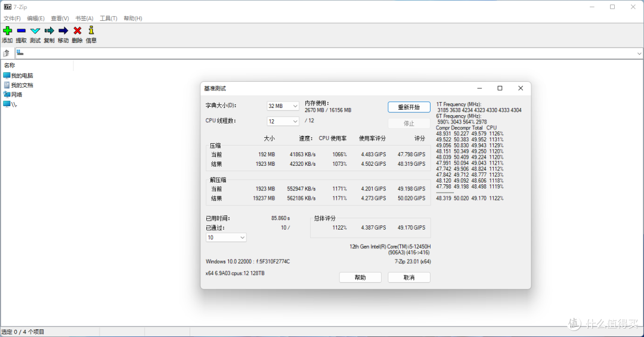644x337 pixels.
Task: Click the '7-Zip 23.01 (x64)' version text
Action: click(x=413, y=261)
